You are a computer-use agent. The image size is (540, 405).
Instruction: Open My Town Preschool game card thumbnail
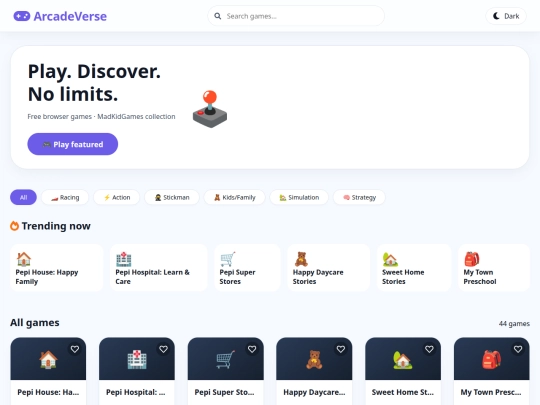point(491,359)
